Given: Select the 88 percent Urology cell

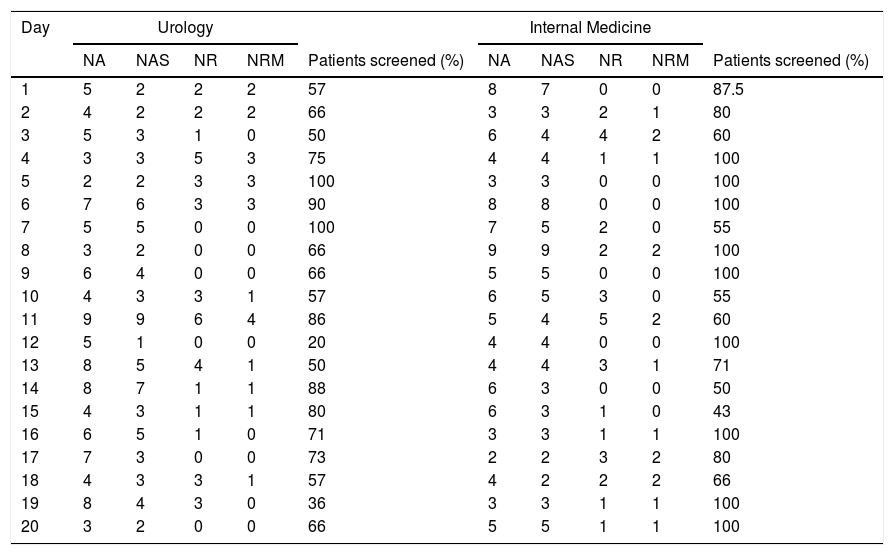Looking at the screenshot, I should 317,388.
